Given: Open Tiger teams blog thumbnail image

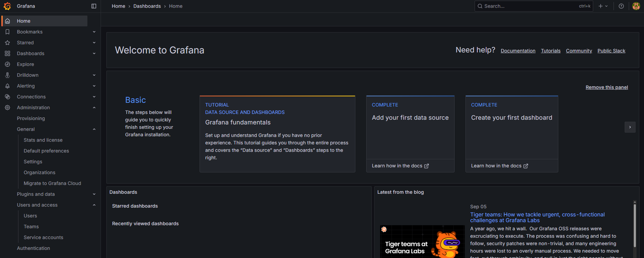Looking at the screenshot, I should click(422, 241).
